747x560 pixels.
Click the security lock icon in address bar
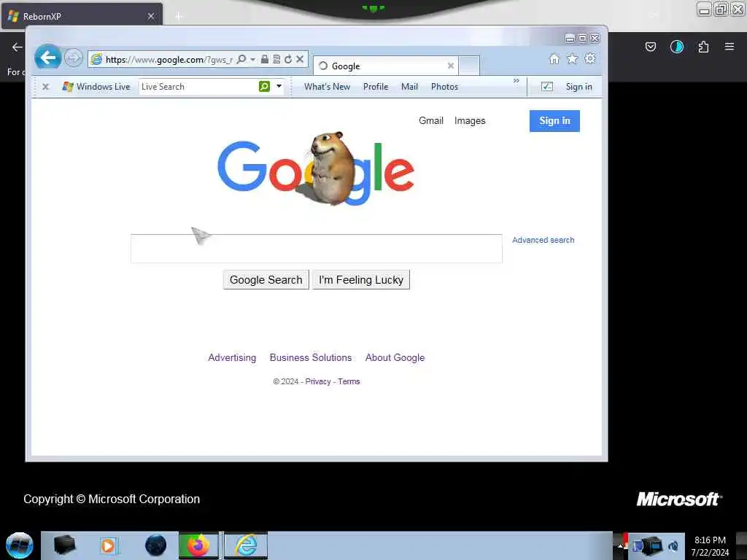click(x=264, y=59)
